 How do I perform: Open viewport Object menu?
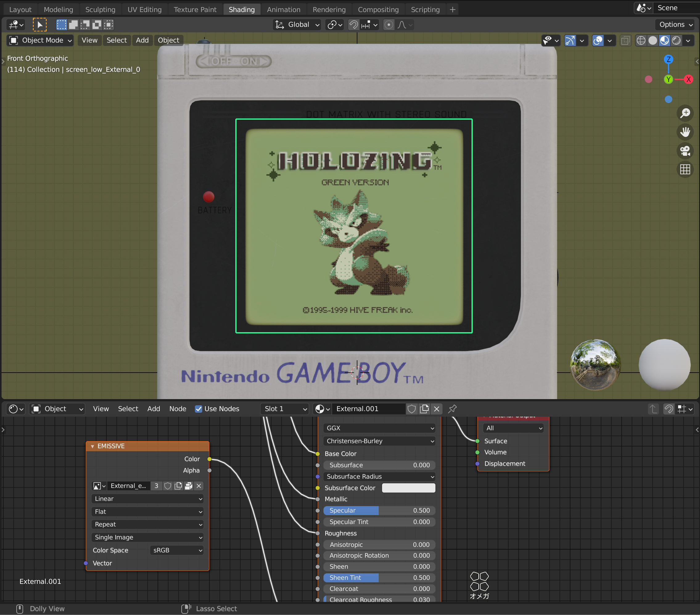(168, 40)
